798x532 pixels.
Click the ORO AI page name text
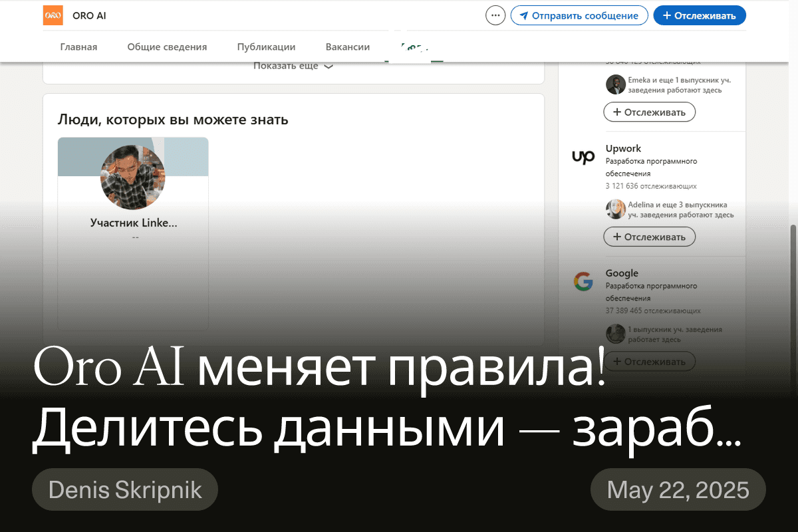[88, 15]
